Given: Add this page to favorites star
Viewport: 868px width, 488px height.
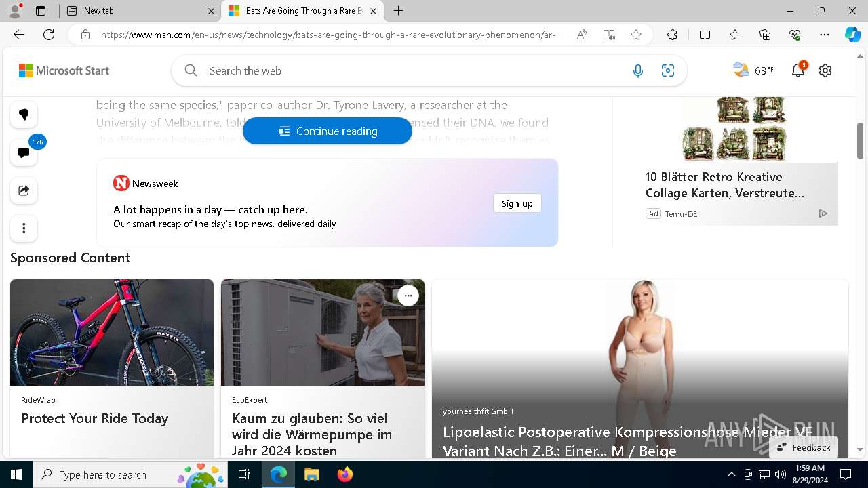Looking at the screenshot, I should click(636, 35).
